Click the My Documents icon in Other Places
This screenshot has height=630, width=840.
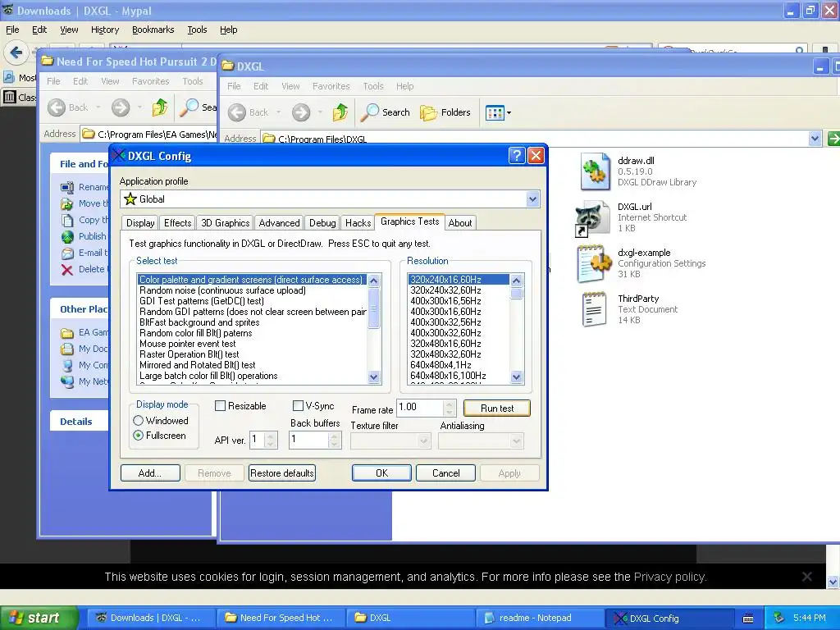point(67,349)
